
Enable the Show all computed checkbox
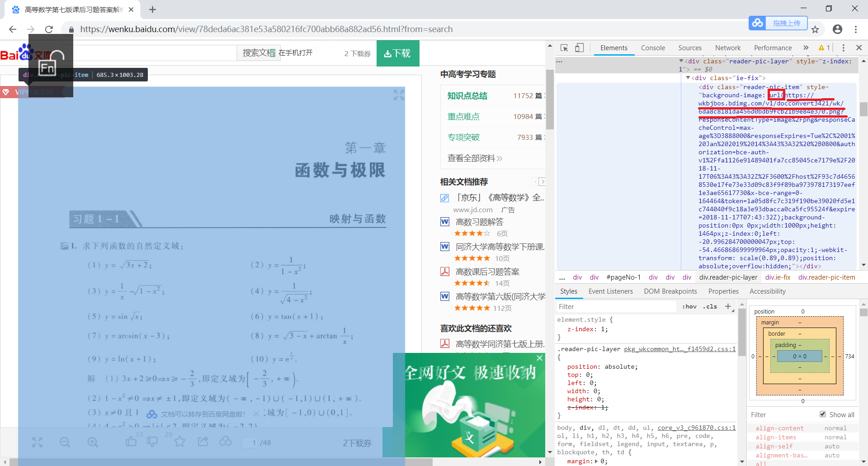[823, 414]
